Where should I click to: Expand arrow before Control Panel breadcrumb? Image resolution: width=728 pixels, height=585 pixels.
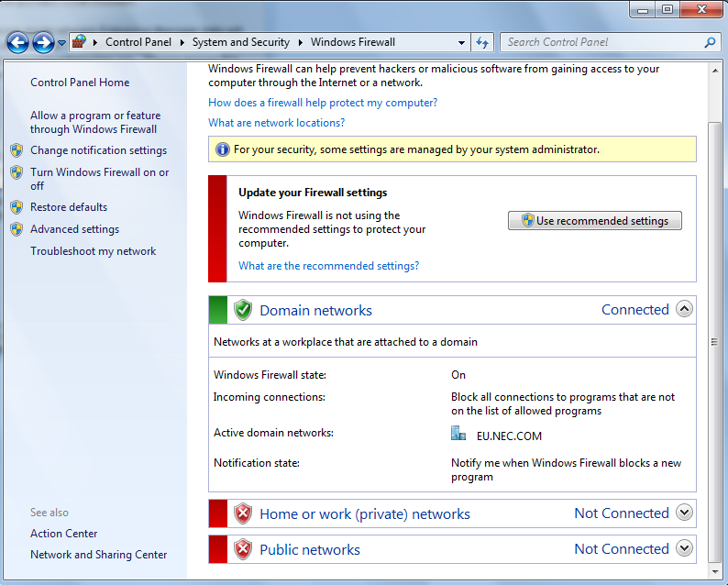(x=95, y=43)
